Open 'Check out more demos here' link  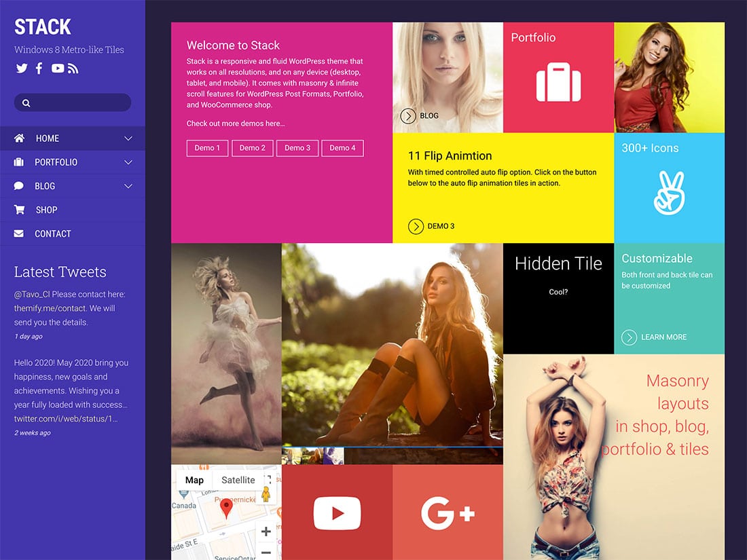[236, 124]
